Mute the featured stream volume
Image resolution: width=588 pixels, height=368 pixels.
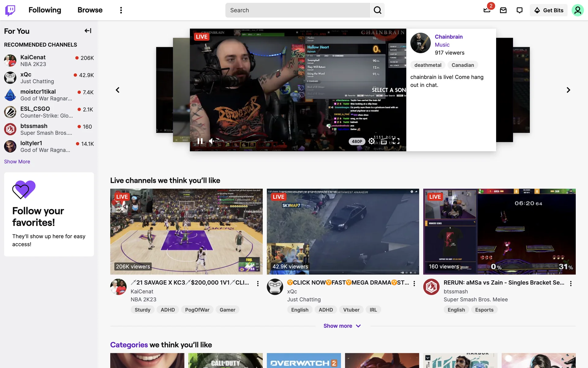point(212,141)
